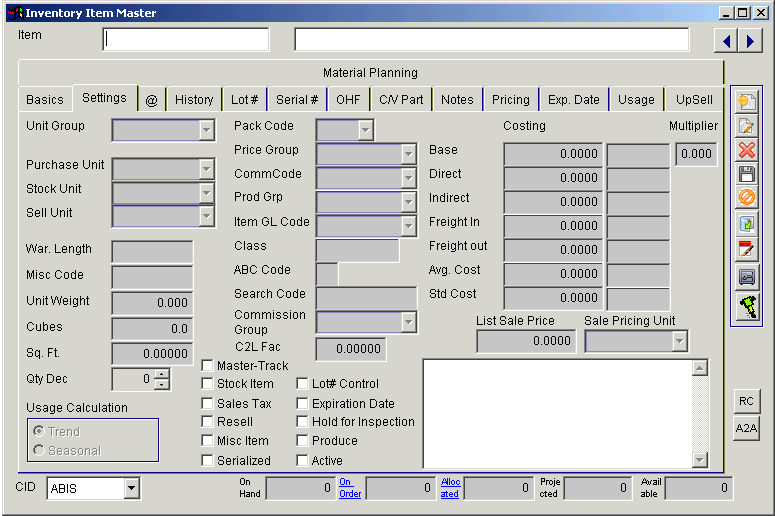Image resolution: width=775 pixels, height=516 pixels.
Task: Go to the previous item with left arrow
Action: [726, 40]
